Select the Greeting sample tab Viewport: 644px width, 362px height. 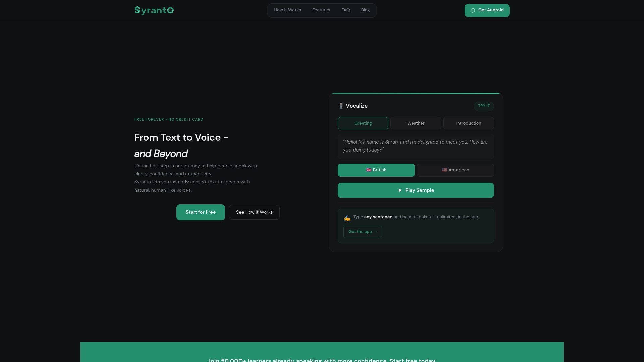tap(363, 123)
